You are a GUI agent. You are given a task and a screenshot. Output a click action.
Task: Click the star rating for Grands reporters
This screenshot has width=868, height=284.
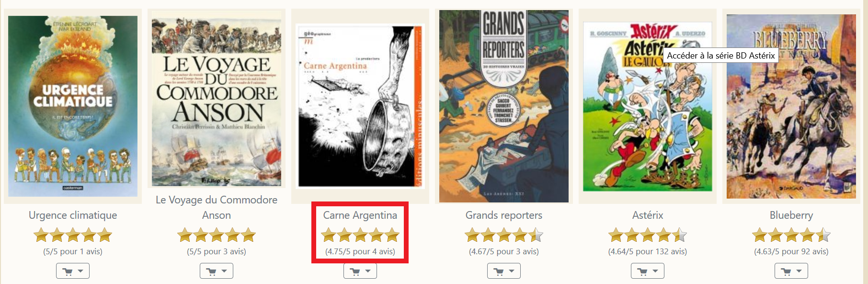coord(504,235)
